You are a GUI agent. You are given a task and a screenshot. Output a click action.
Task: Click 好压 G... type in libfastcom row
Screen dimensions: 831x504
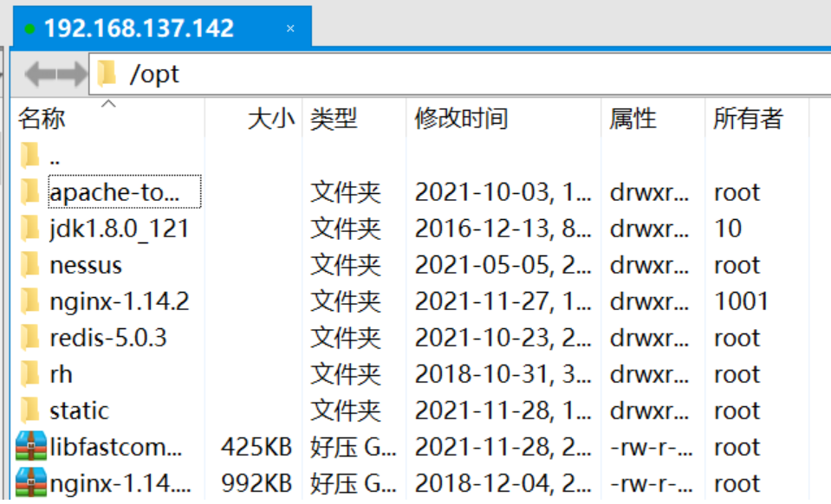pos(353,448)
